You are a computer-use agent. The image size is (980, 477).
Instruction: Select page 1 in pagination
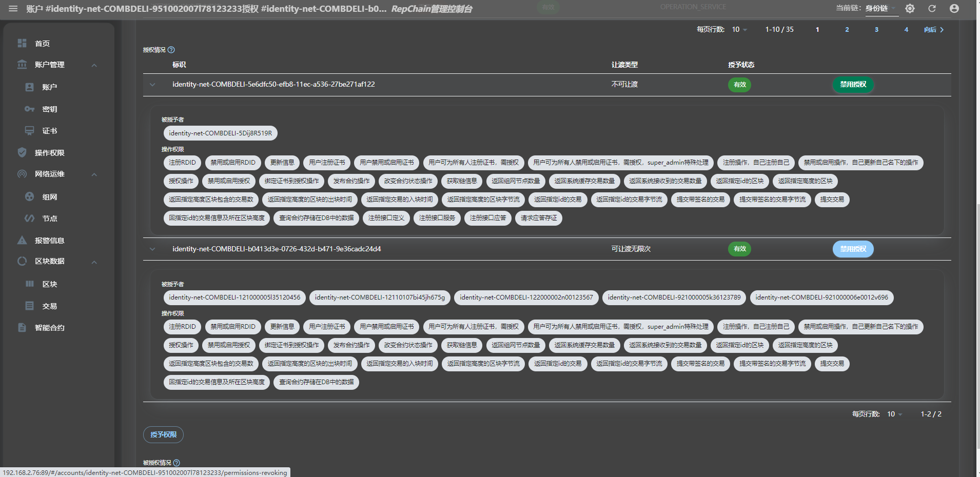[x=817, y=30]
